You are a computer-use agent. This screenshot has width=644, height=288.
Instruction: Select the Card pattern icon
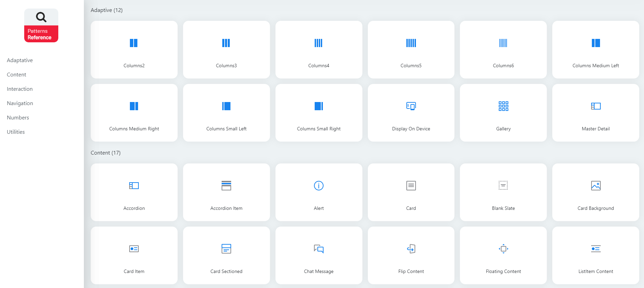pyautogui.click(x=411, y=186)
